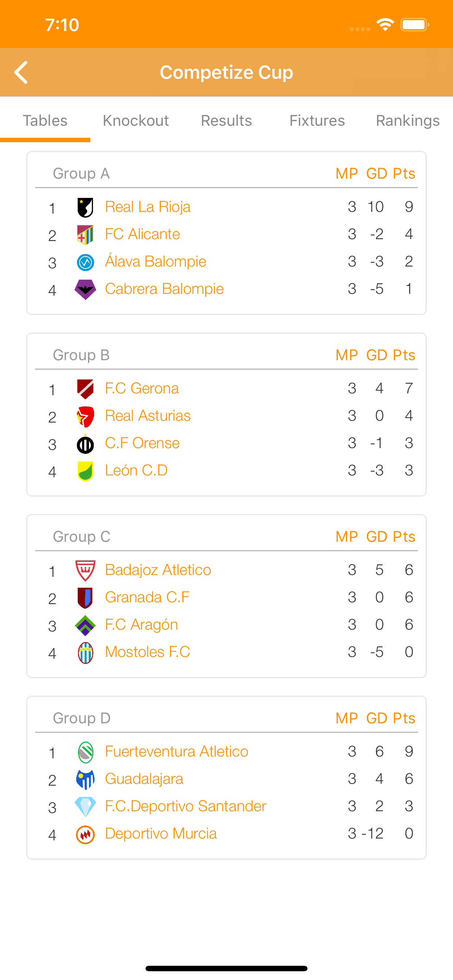Image resolution: width=453 pixels, height=980 pixels.
Task: Tap Badajoz Atletico crown crest
Action: click(x=85, y=570)
